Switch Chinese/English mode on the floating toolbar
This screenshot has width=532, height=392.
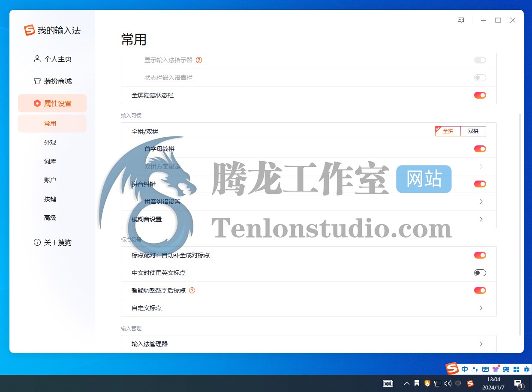pyautogui.click(x=465, y=369)
